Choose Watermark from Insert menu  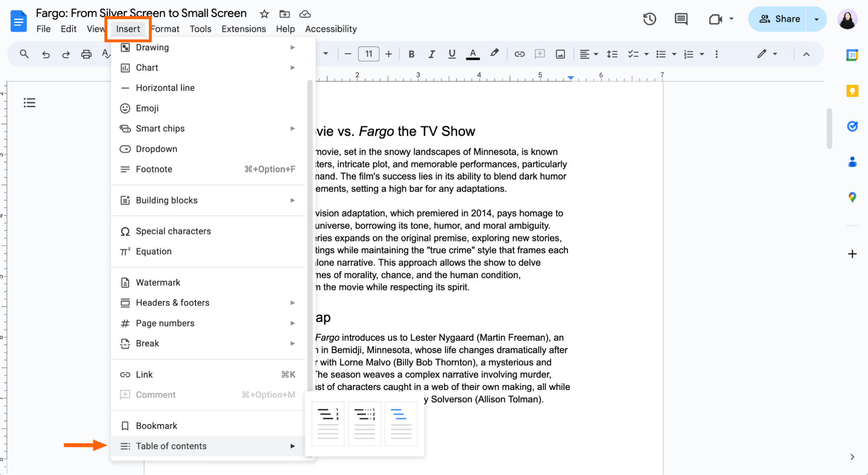pyautogui.click(x=209, y=282)
